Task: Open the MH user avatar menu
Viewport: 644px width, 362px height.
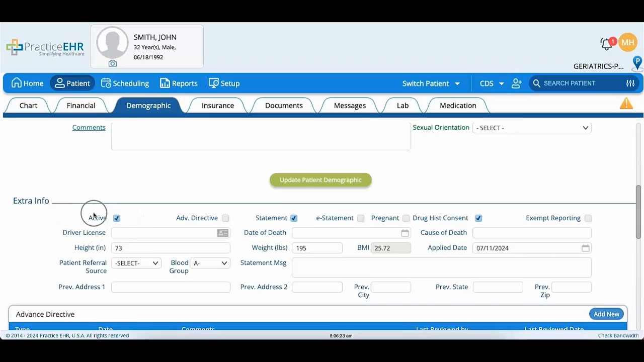Action: pyautogui.click(x=628, y=43)
